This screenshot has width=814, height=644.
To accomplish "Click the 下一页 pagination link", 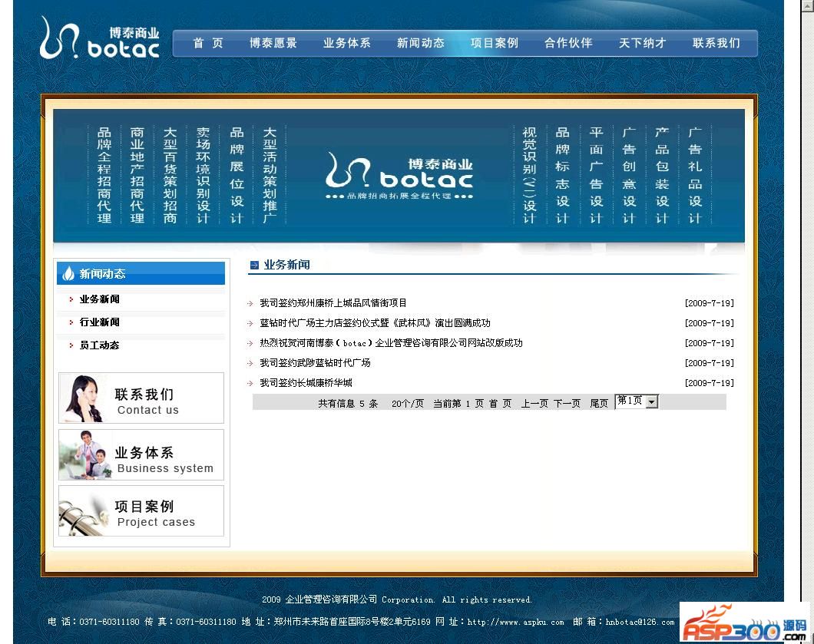I will [x=567, y=403].
